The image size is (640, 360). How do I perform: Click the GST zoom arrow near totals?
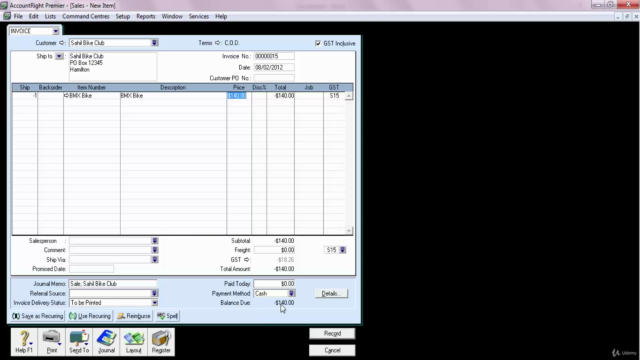click(x=247, y=260)
